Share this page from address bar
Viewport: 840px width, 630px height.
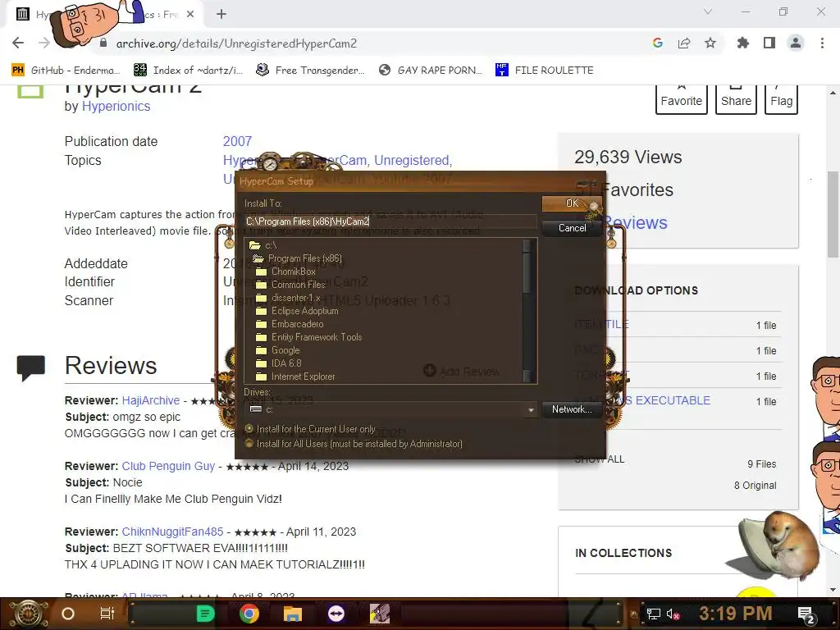[684, 43]
